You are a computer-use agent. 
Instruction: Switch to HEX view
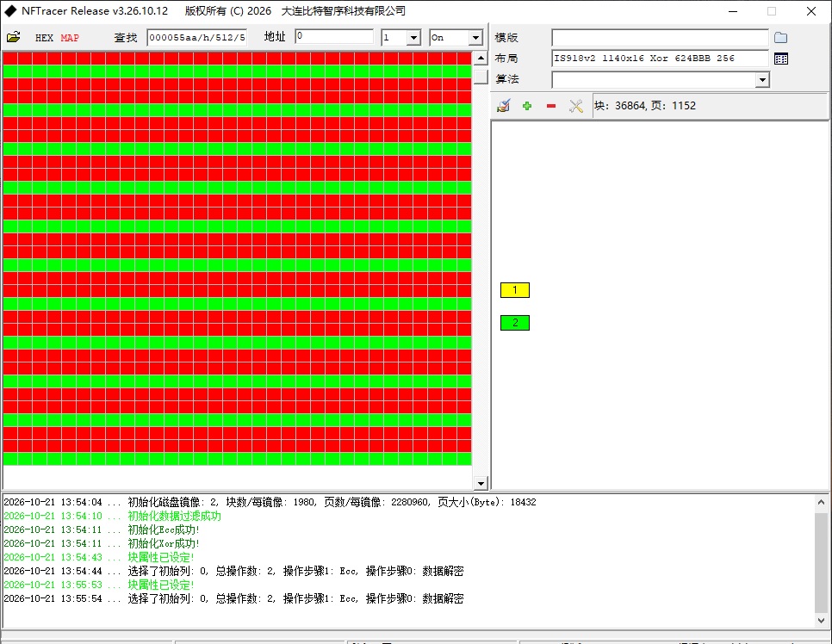pyautogui.click(x=44, y=38)
